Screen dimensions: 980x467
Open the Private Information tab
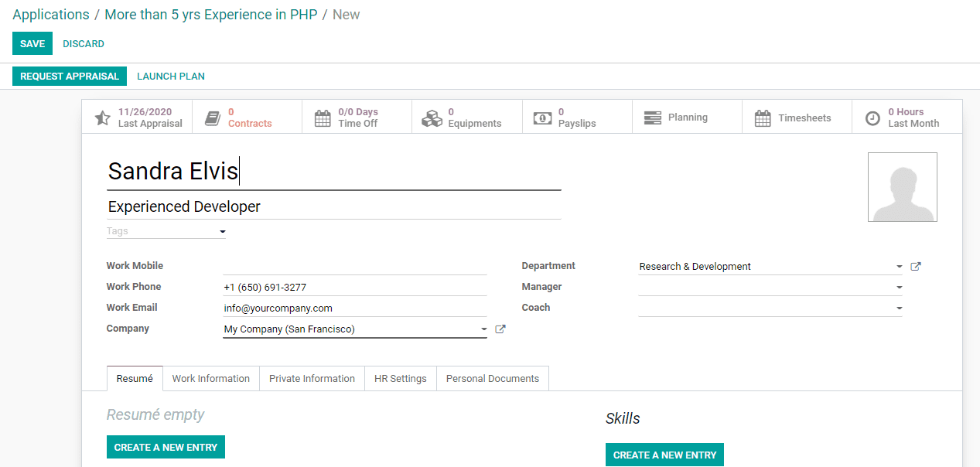pyautogui.click(x=312, y=379)
